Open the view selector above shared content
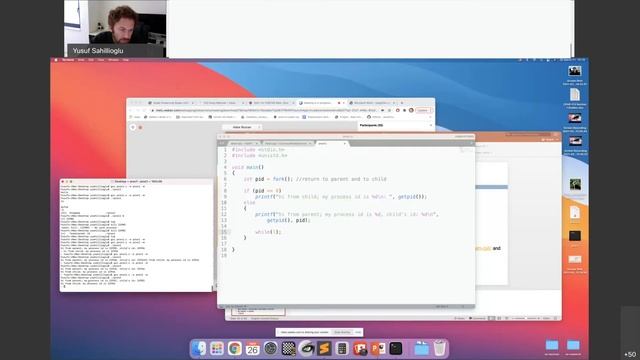 tap(242, 127)
